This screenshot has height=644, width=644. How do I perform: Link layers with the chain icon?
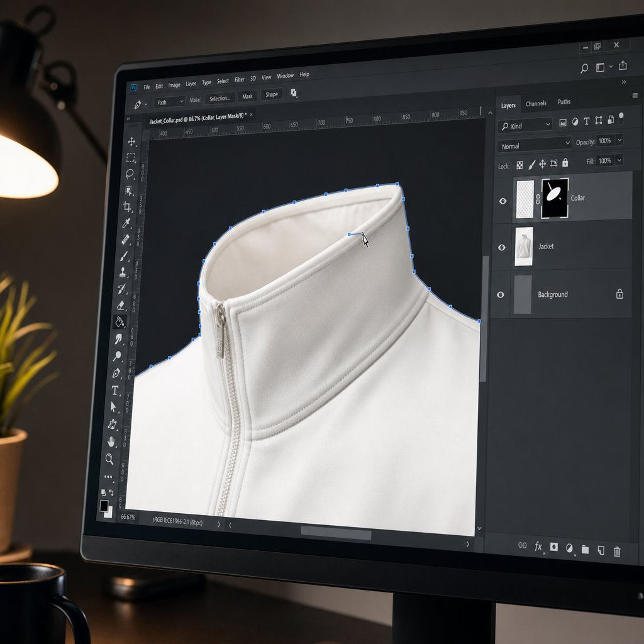click(523, 545)
